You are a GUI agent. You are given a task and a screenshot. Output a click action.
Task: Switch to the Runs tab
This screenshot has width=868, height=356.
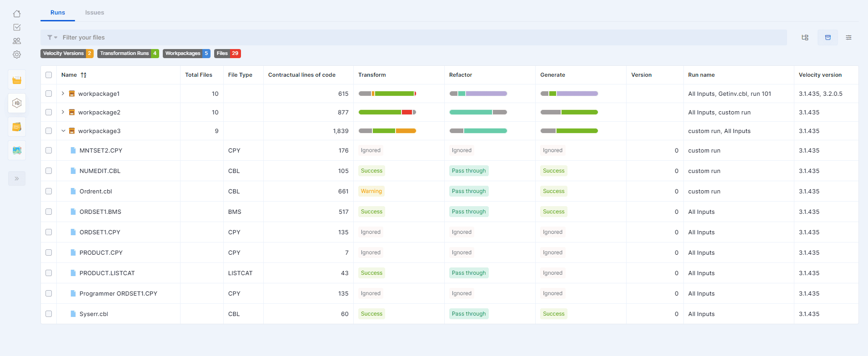click(x=58, y=13)
